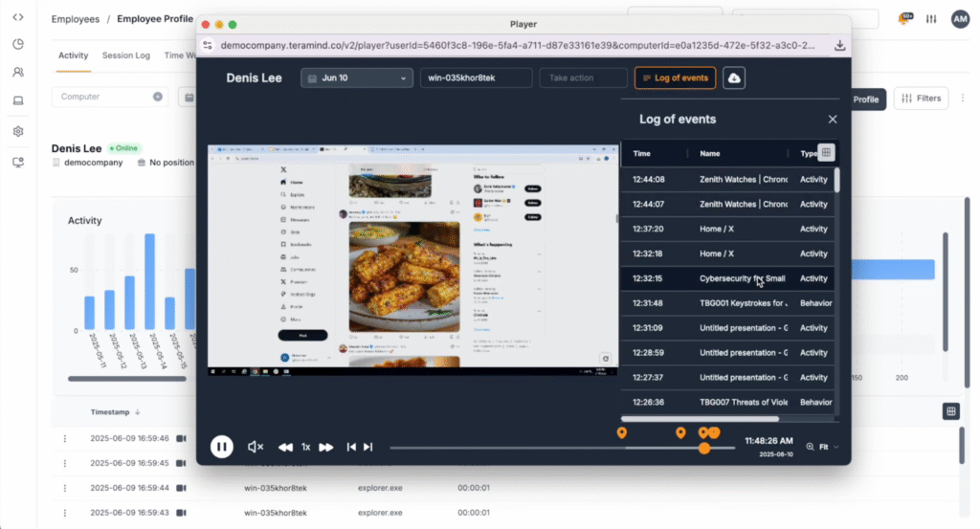Open the Take action dropdown
Image resolution: width=980 pixels, height=529 pixels.
point(582,78)
